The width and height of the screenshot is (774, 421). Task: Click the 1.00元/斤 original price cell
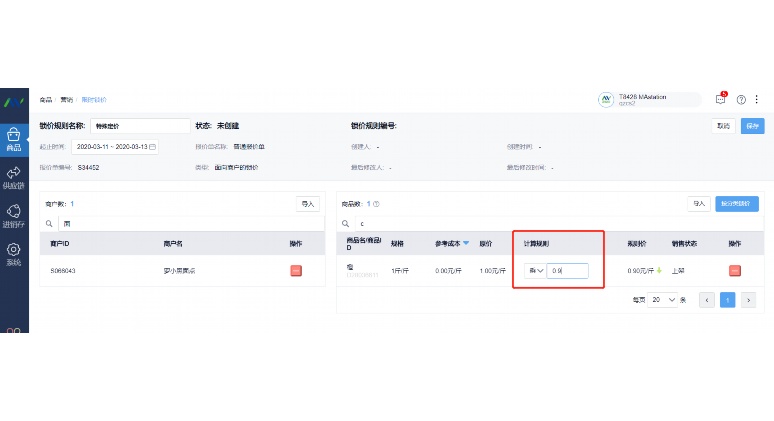492,270
